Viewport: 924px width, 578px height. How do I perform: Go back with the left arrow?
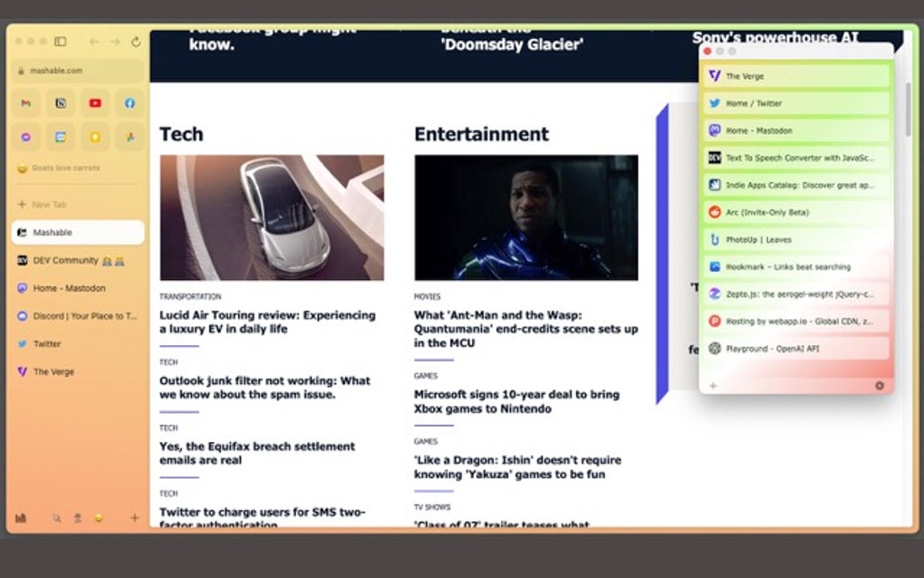(93, 42)
